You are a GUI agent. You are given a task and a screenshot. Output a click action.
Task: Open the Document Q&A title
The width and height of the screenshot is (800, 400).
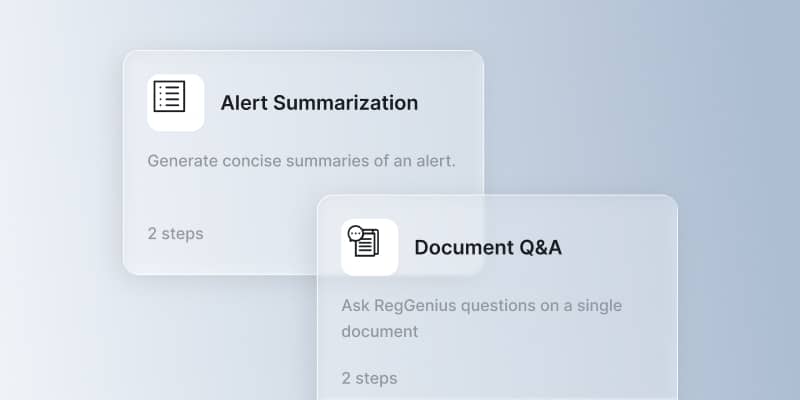coord(488,247)
